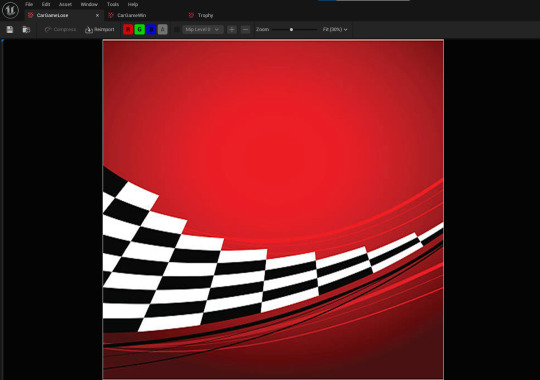
Task: Open the Fit (30%) zoom dropdown
Action: [x=335, y=30]
